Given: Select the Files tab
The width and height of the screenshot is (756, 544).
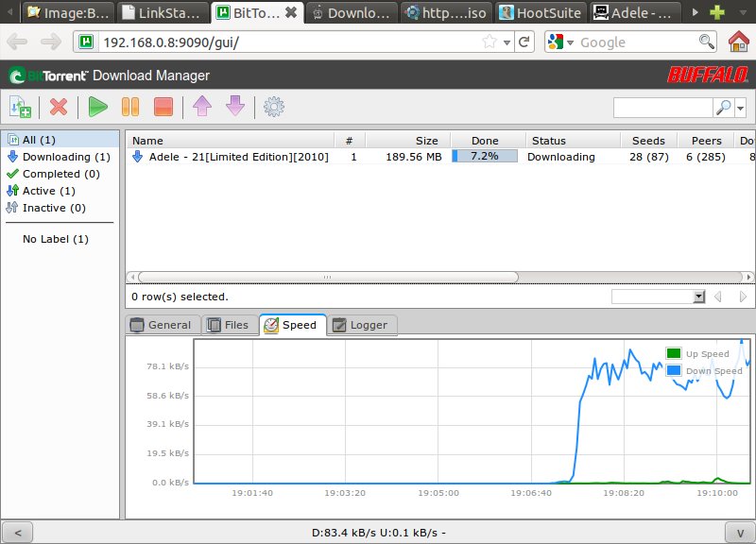Looking at the screenshot, I should click(228, 325).
